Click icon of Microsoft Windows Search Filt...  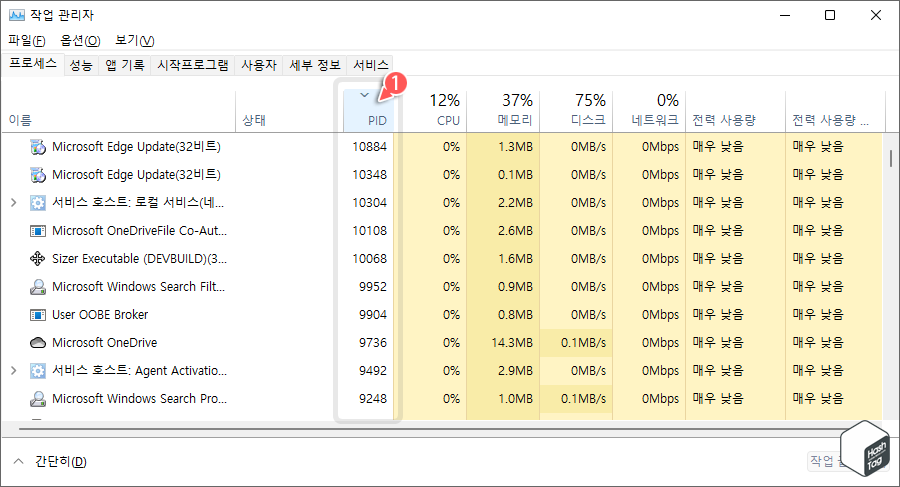[38, 287]
